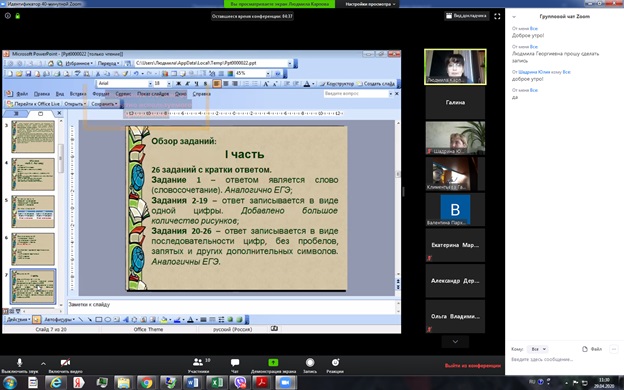Open the chat recipient dropdown
This screenshot has height=390, width=624.
coord(538,349)
